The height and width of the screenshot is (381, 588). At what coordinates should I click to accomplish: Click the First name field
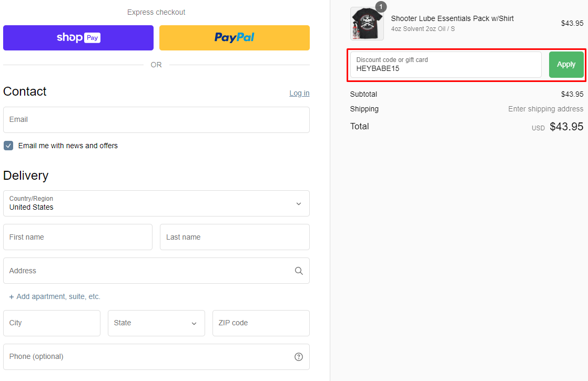[x=78, y=237]
